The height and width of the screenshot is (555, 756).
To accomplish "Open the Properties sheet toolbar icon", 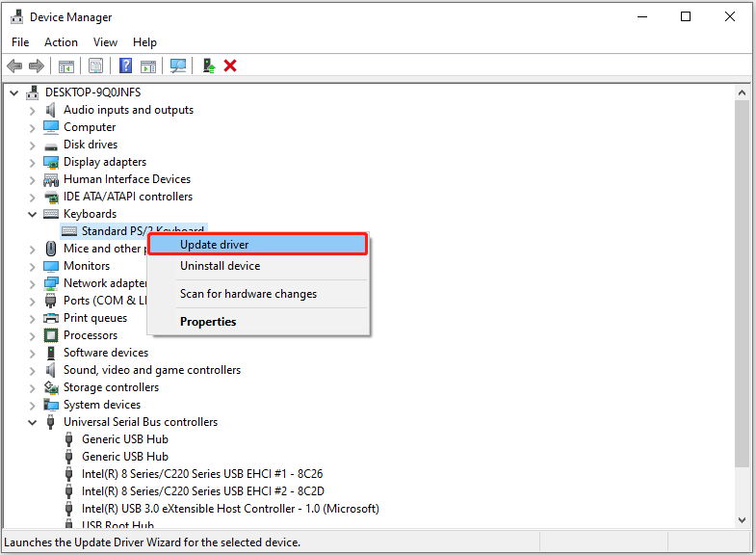I will pos(96,66).
